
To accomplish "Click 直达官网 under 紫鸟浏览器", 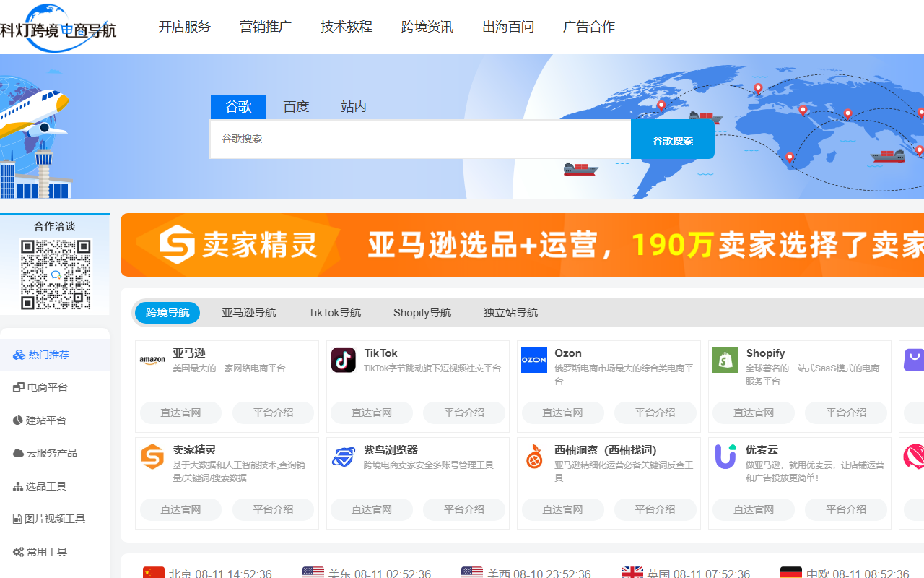I will click(372, 509).
